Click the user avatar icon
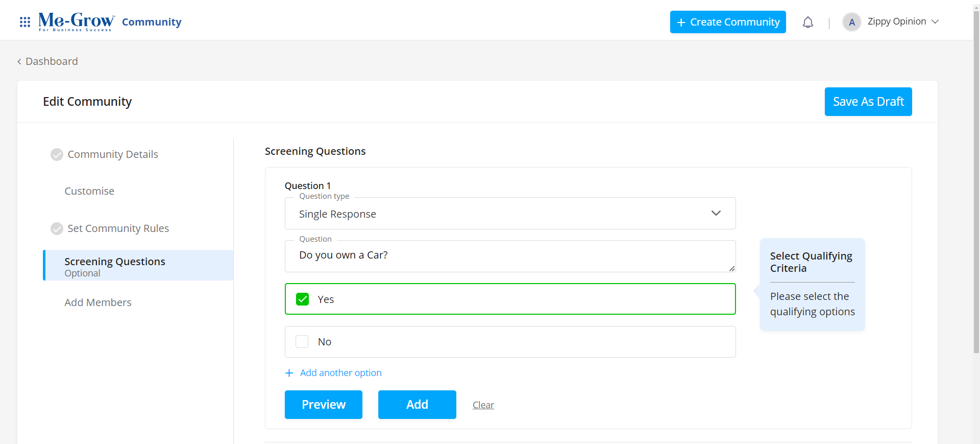The width and height of the screenshot is (980, 444). coord(851,22)
